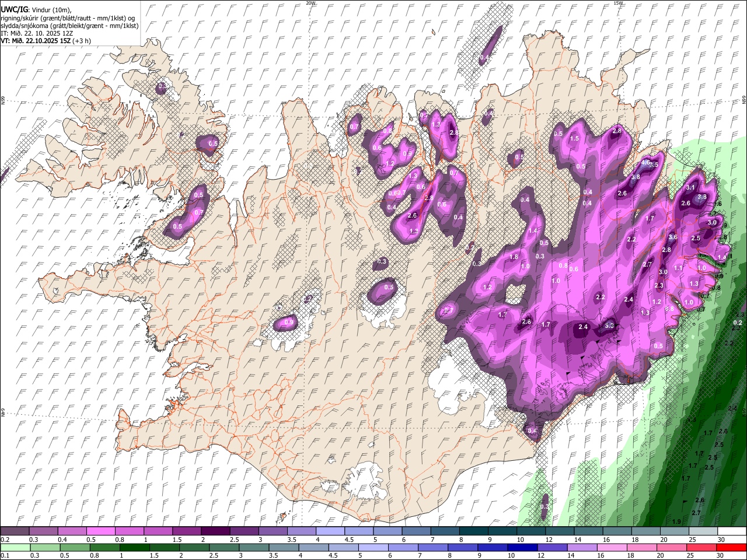Select the 'rigning/skúrir' description line
This screenshot has height=560, width=747.
point(68,17)
